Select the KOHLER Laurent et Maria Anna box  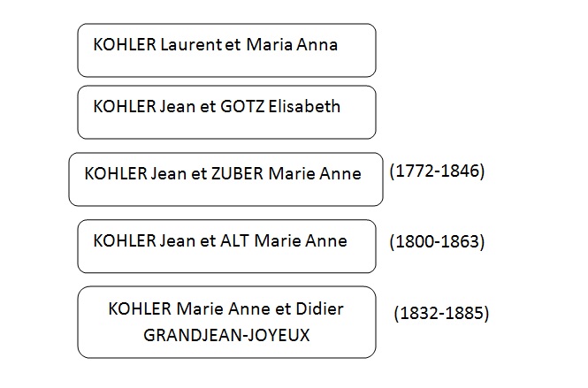click(226, 50)
